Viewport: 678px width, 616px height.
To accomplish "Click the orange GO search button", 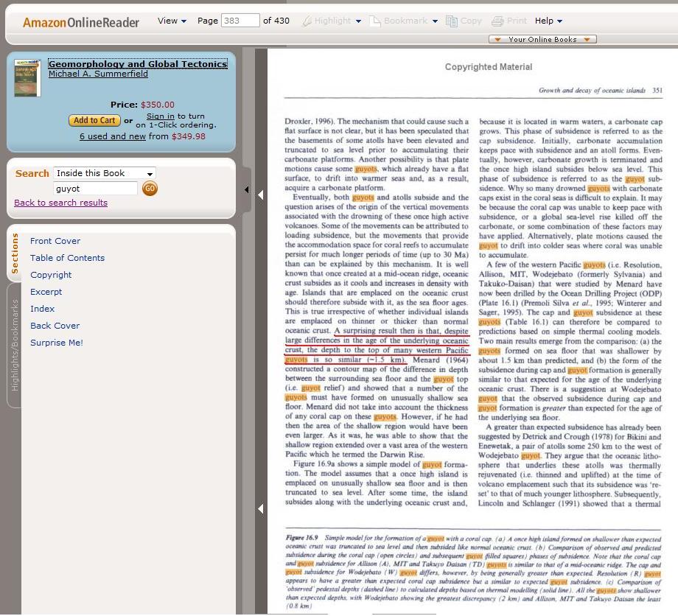I will click(x=150, y=189).
